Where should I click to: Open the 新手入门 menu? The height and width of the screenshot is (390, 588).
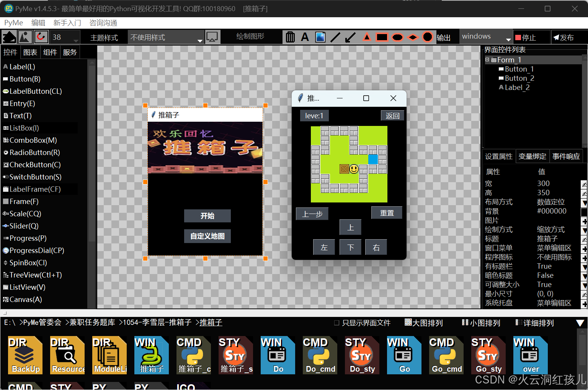tap(67, 23)
